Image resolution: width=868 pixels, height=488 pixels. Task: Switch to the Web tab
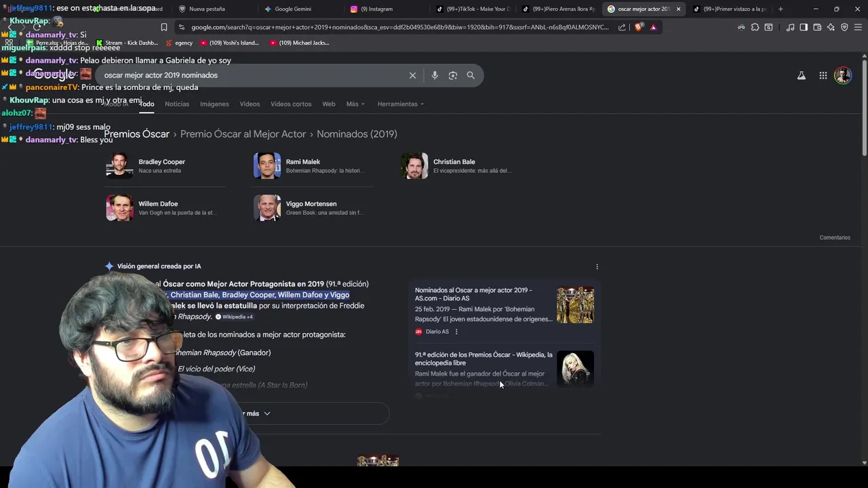click(329, 104)
